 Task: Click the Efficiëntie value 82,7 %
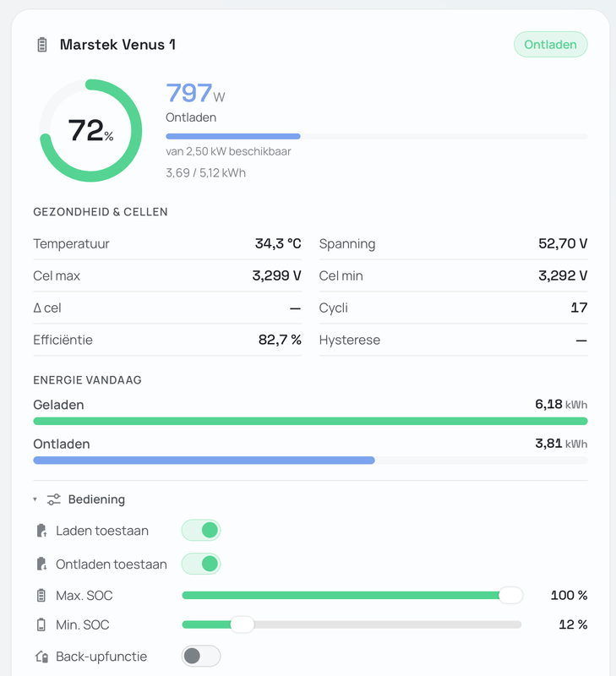click(x=280, y=340)
